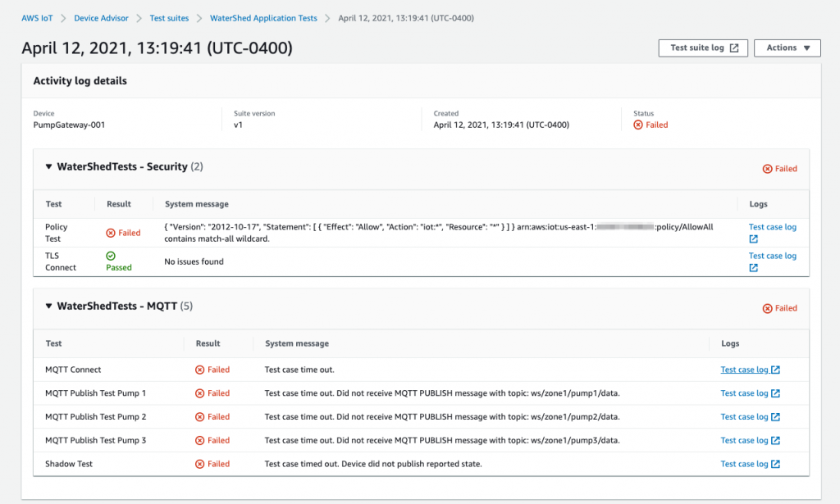Viewport: 840px width, 504px height.
Task: Click the Failed icon in the Security section header
Action: 767,169
